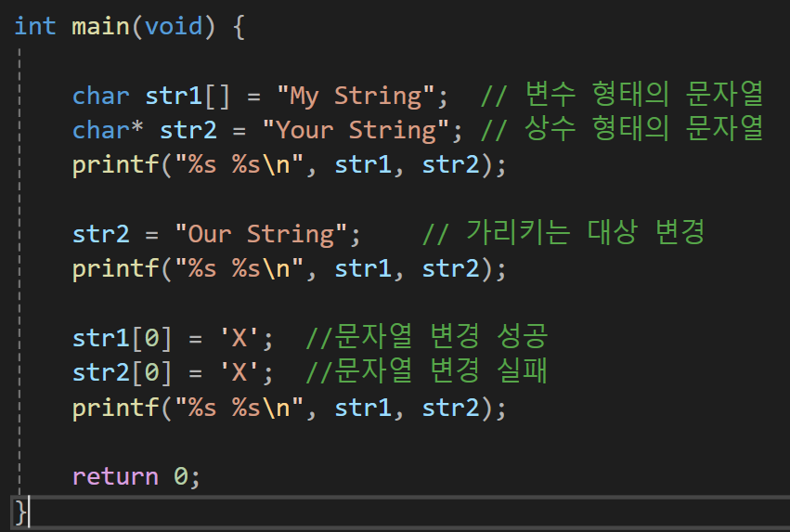Click the "void" parameter in main
This screenshot has height=532, width=790.
coord(174,26)
